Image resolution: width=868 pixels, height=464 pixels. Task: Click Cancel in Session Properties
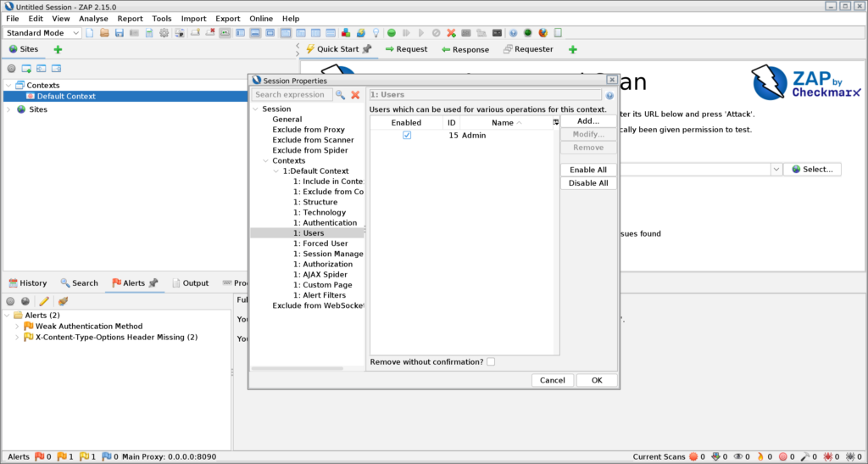click(553, 380)
